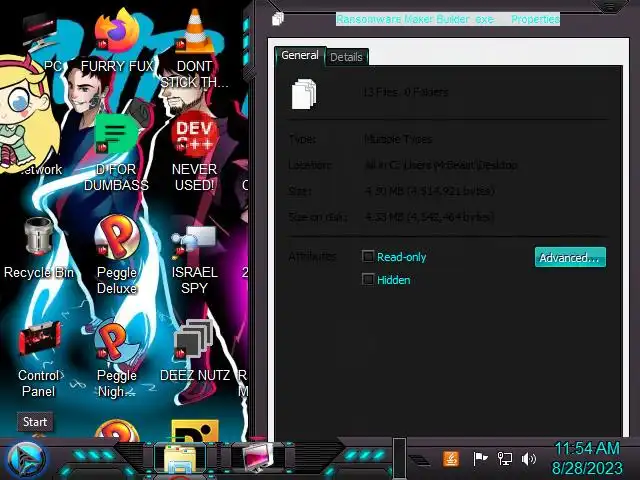Open the Action Center flag tray icon
Image resolution: width=640 pixels, height=480 pixels.
pyautogui.click(x=480, y=459)
